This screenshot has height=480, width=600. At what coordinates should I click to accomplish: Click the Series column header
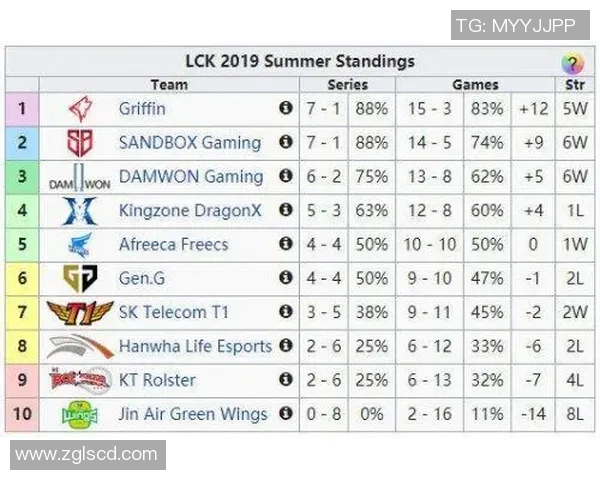(x=347, y=85)
